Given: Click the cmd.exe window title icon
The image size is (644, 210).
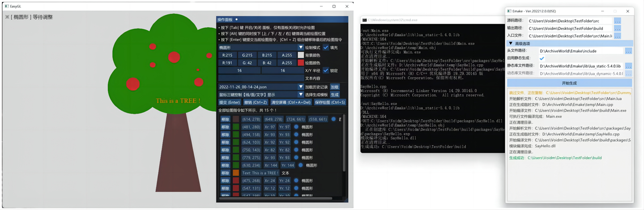Looking at the screenshot, I should coord(365,20).
